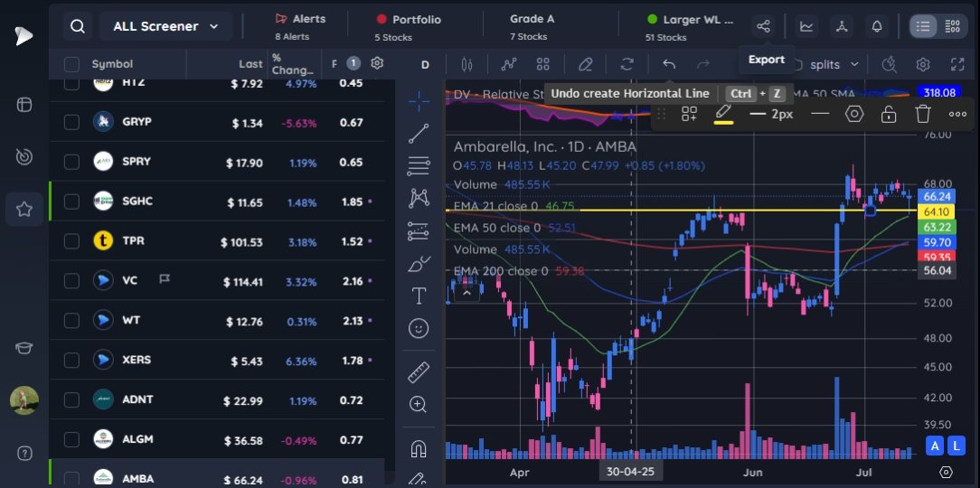980x488 pixels.
Task: Toggle the magnet snap mode
Action: (418, 449)
